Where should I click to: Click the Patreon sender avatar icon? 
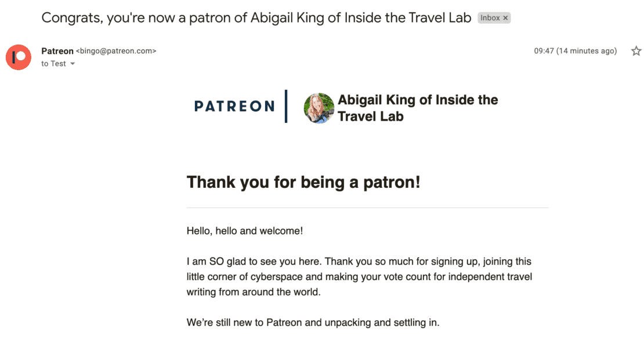click(x=18, y=57)
